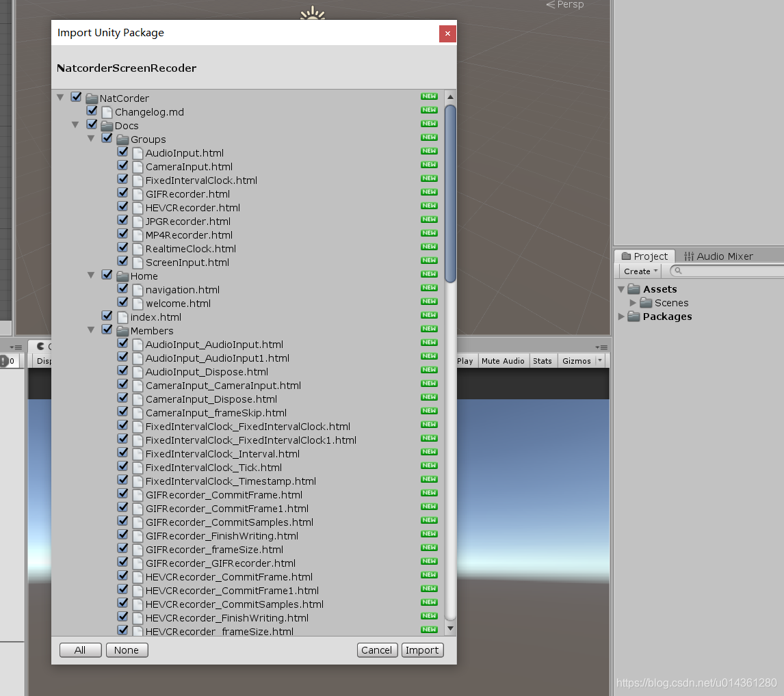Open the Game view panel options menu icon
The image size is (784, 696).
(x=601, y=347)
